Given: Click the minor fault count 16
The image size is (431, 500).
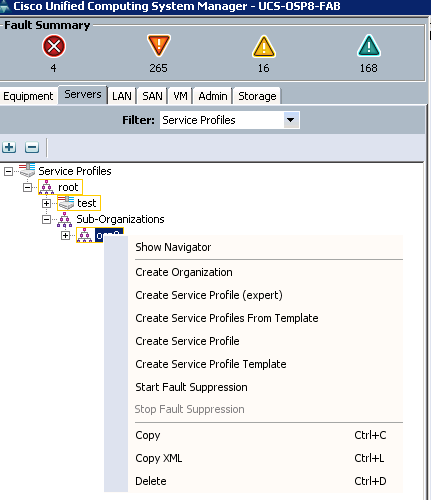Looking at the screenshot, I should point(263,68).
